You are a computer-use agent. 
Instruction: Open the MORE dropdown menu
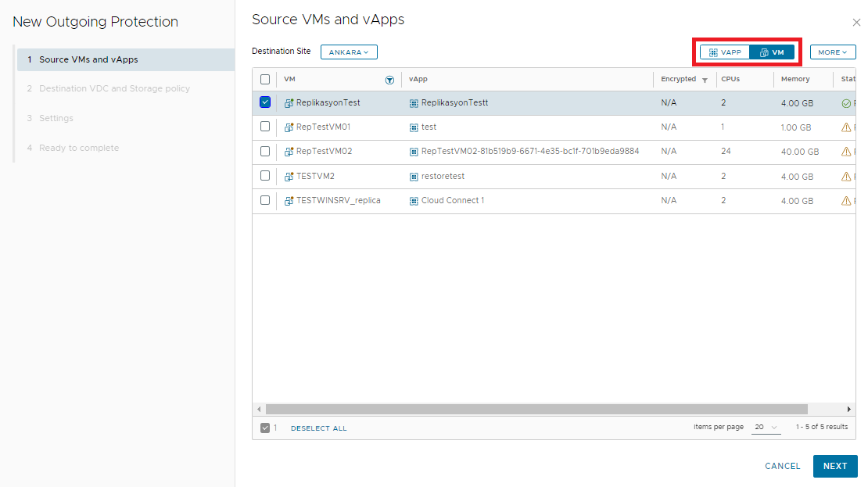point(833,52)
